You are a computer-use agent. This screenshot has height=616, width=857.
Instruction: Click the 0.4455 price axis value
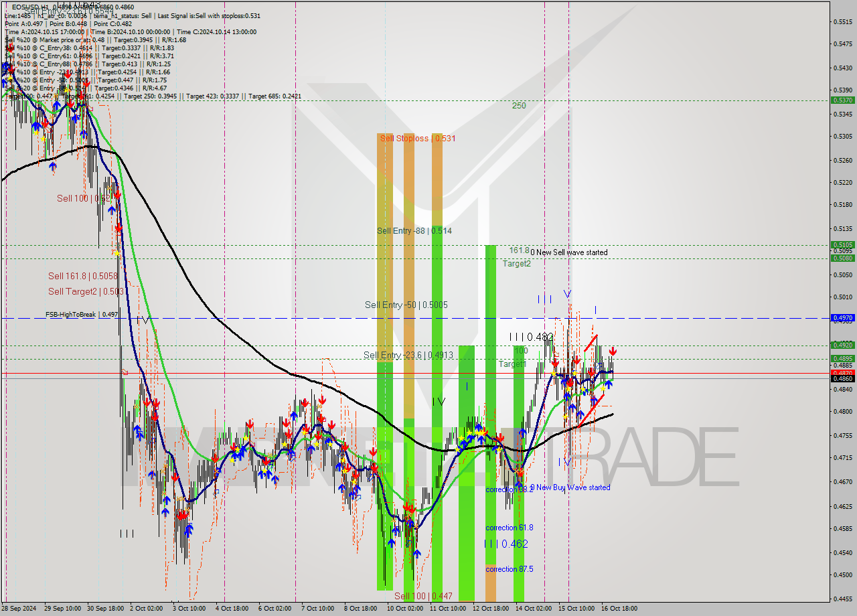842,599
